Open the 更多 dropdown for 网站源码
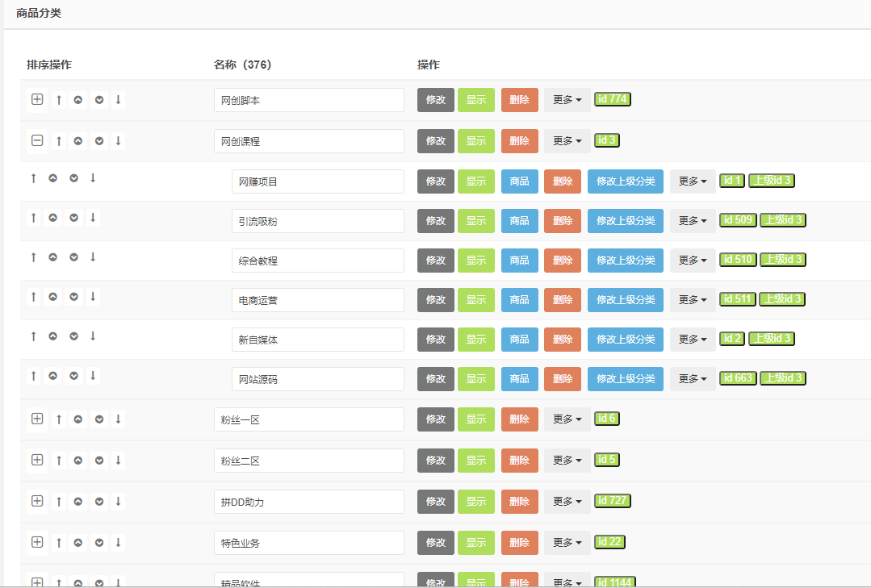 coord(693,379)
